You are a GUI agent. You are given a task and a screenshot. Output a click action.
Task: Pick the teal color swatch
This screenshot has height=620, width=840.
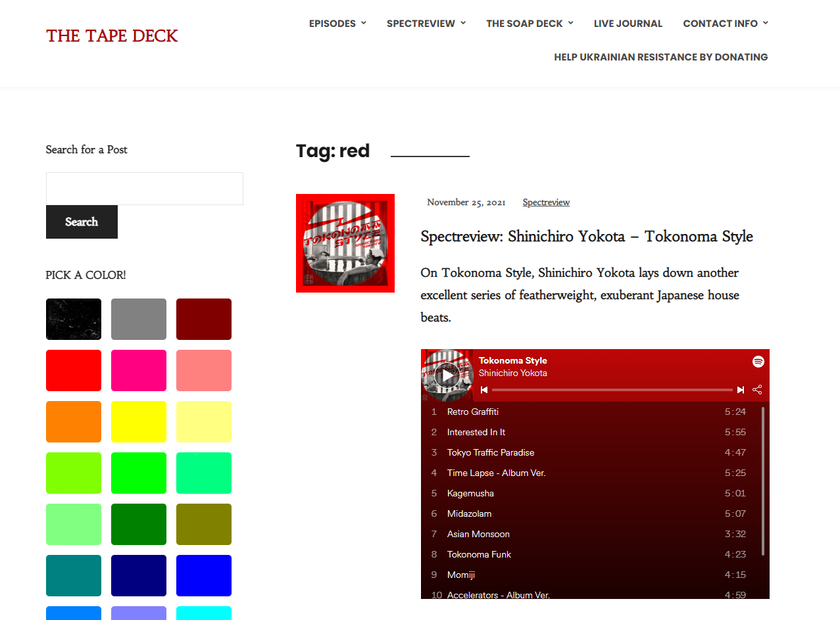[74, 576]
